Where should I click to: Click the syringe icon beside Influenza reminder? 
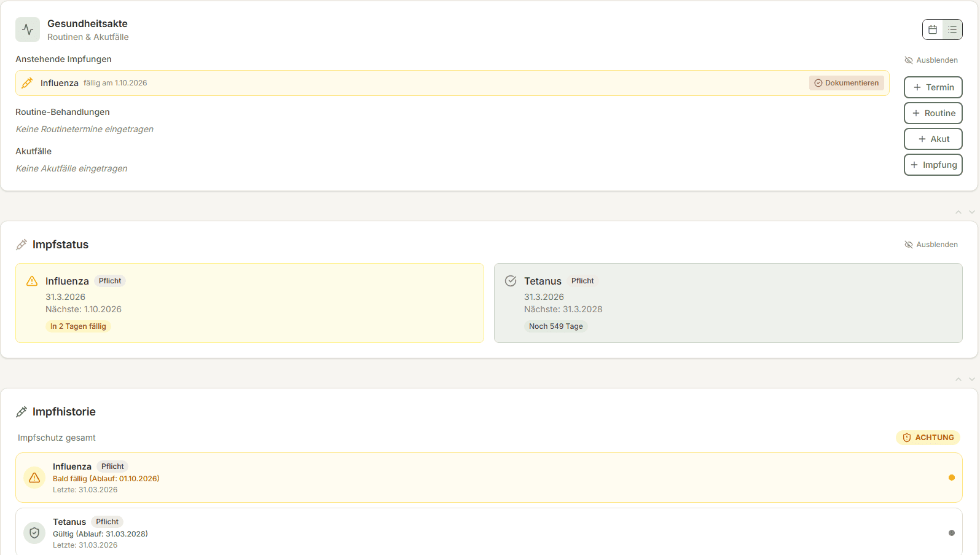click(x=27, y=83)
